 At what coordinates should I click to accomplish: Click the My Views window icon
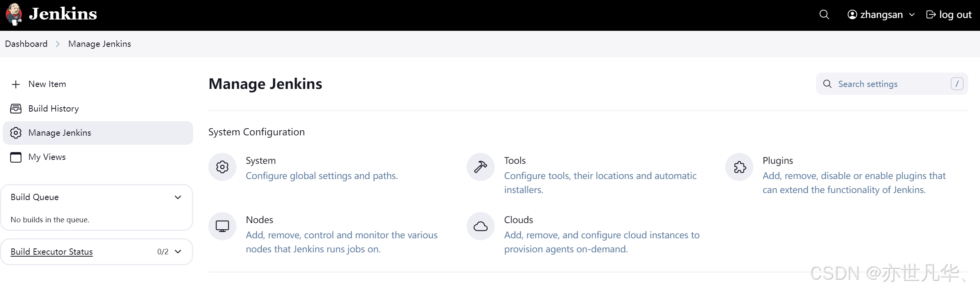16,157
